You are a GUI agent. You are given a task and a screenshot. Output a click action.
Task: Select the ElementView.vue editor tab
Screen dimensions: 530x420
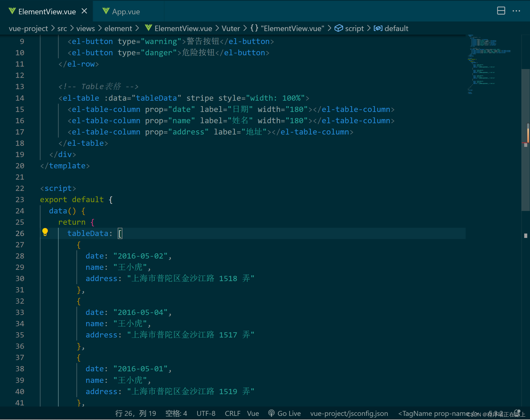point(47,12)
